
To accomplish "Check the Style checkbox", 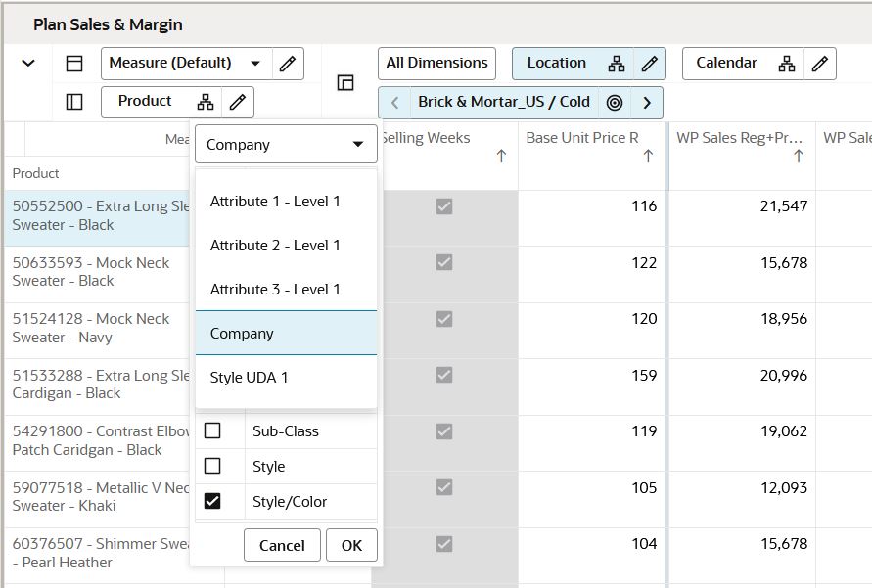I will [x=212, y=465].
